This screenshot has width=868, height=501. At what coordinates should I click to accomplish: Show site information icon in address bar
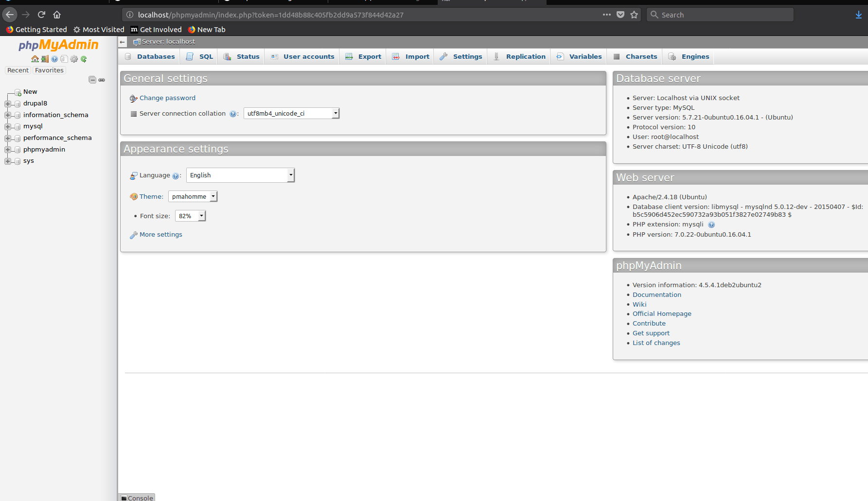pos(130,15)
